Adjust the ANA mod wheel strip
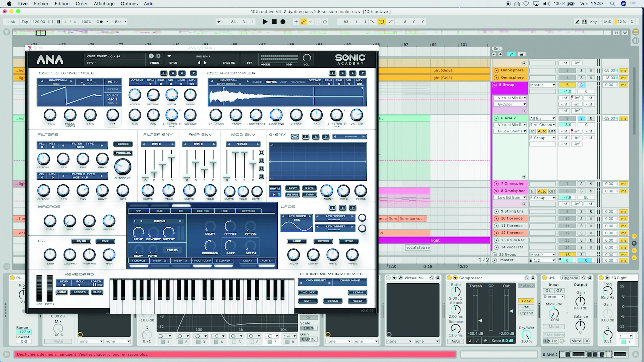The height and width of the screenshot is (362, 644). 39,289
